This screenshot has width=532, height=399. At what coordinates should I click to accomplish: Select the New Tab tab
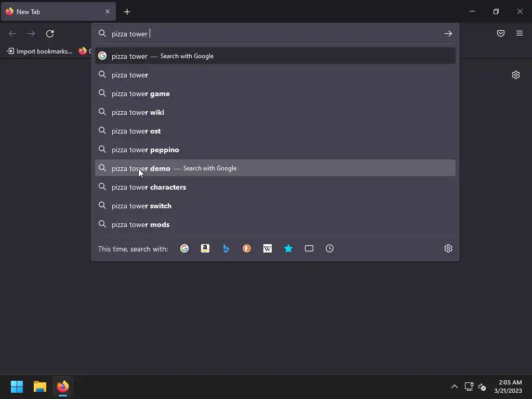click(58, 11)
